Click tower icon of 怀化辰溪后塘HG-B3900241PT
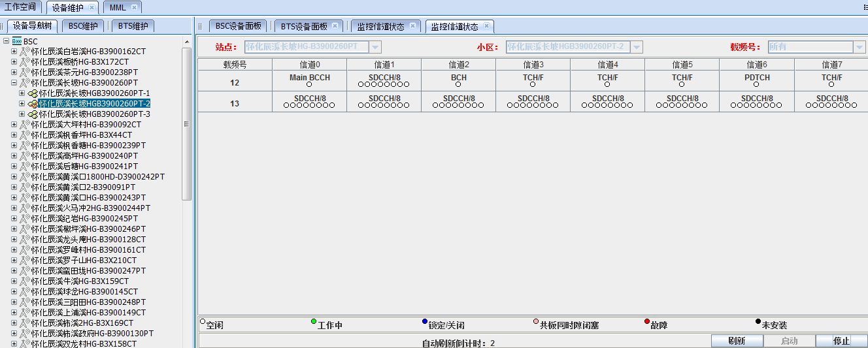Screen dimensions: 868x348 point(25,166)
